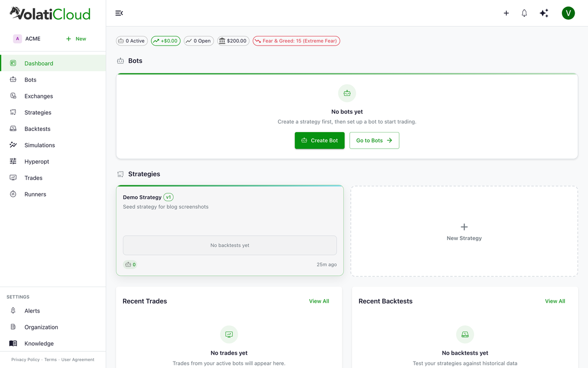Open the Backtests section
The height and width of the screenshot is (368, 588).
point(53,129)
